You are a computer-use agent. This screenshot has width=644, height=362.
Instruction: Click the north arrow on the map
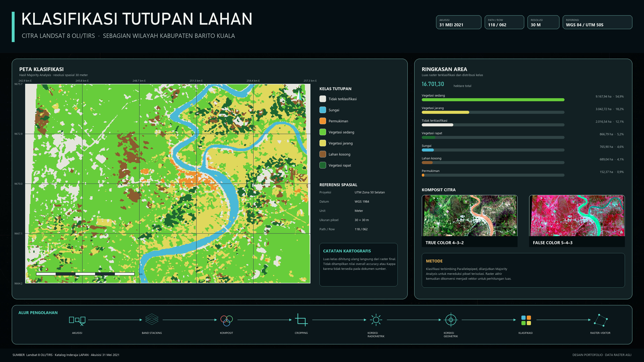point(299,95)
